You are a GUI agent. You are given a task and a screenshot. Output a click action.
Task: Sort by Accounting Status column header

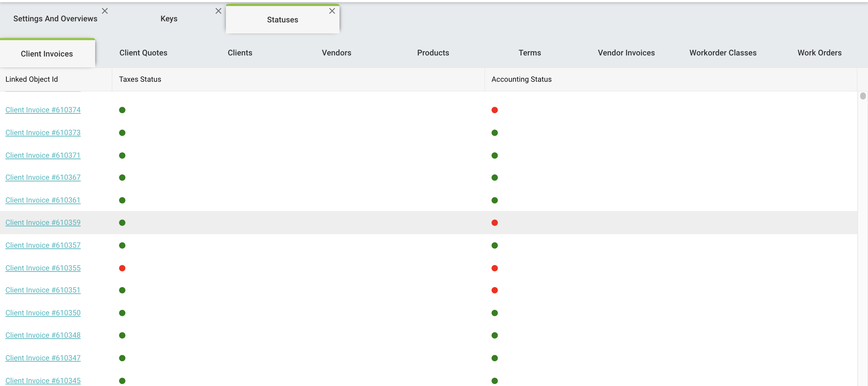(x=521, y=80)
